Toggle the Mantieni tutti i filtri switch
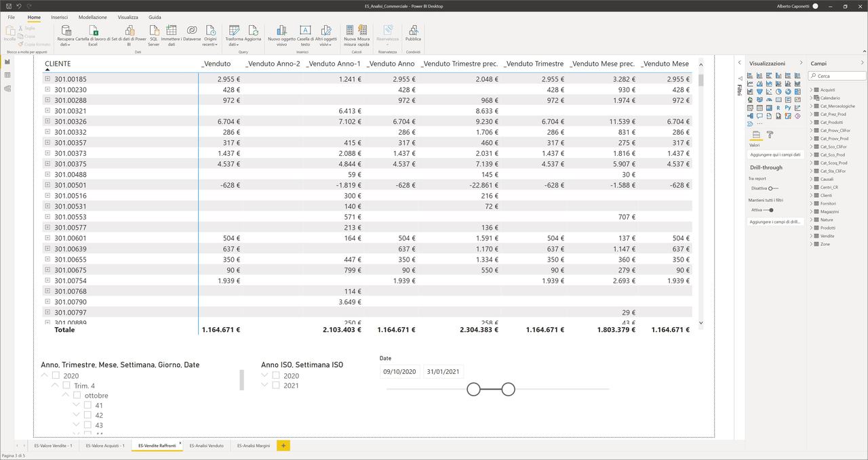Image resolution: width=868 pixels, height=460 pixels. coord(770,210)
